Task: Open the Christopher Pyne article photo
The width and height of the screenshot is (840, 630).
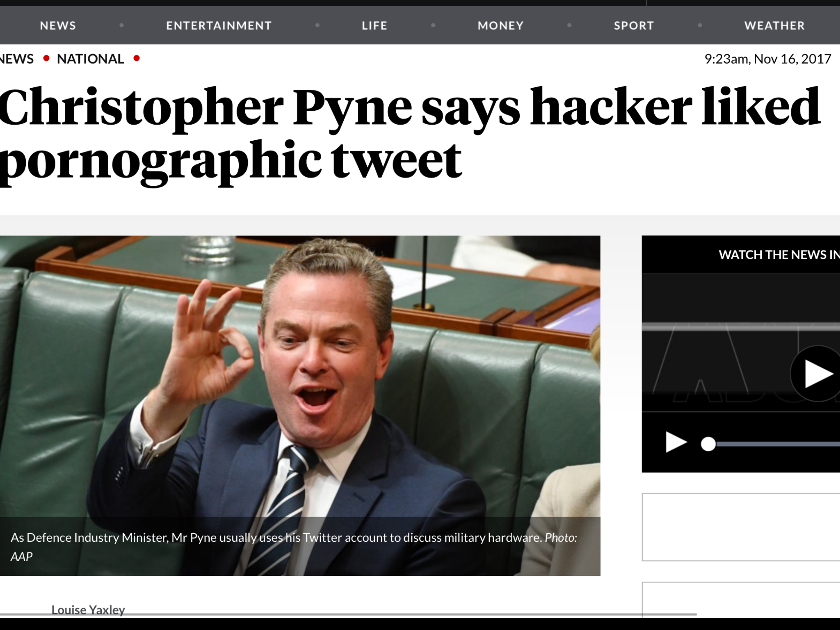Action: click(300, 377)
